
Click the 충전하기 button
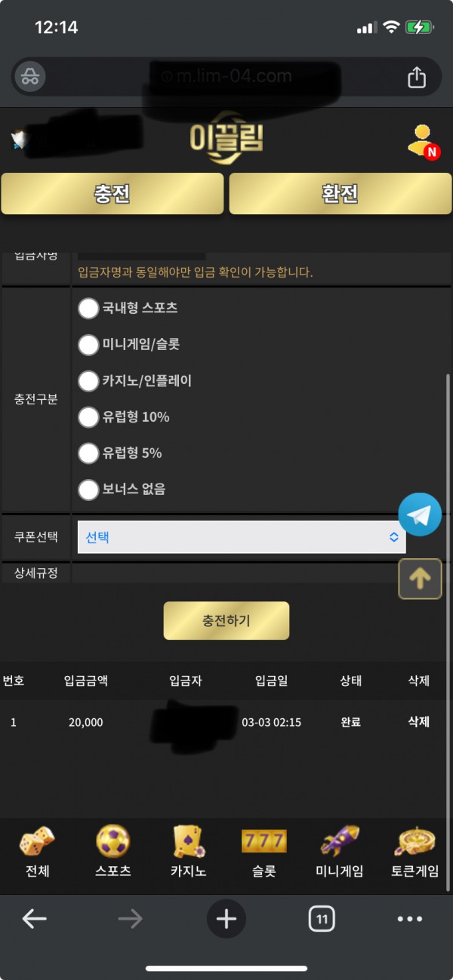pyautogui.click(x=226, y=621)
